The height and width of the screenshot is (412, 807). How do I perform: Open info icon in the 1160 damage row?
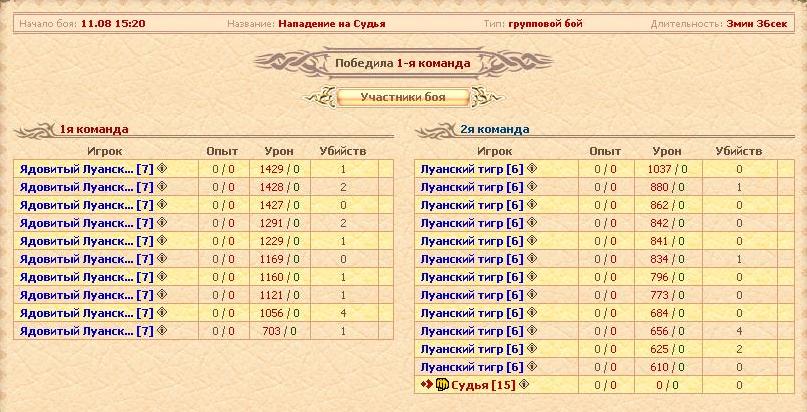pos(162,276)
